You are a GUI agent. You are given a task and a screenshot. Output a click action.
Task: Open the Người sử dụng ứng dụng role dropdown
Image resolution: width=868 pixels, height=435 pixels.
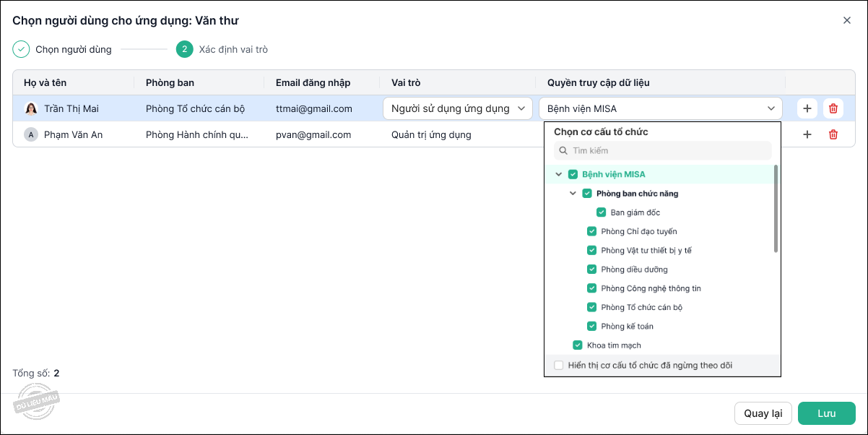[x=458, y=108]
